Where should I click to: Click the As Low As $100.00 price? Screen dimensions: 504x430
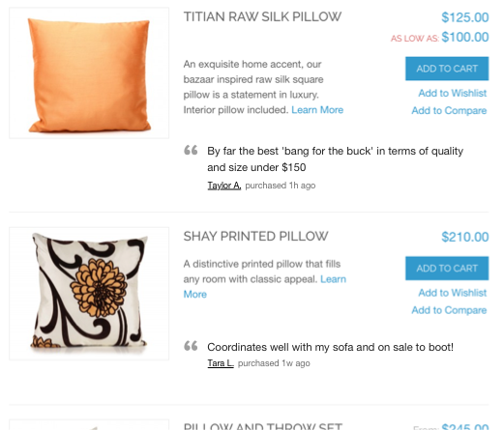(440, 38)
